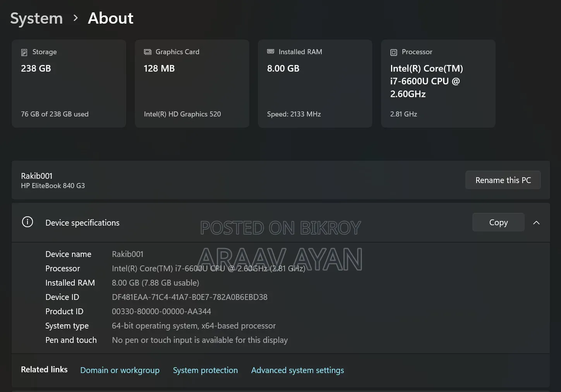Open the Installed RAM 8.00 GB card
Screen dimensions: 561x392
(315, 84)
